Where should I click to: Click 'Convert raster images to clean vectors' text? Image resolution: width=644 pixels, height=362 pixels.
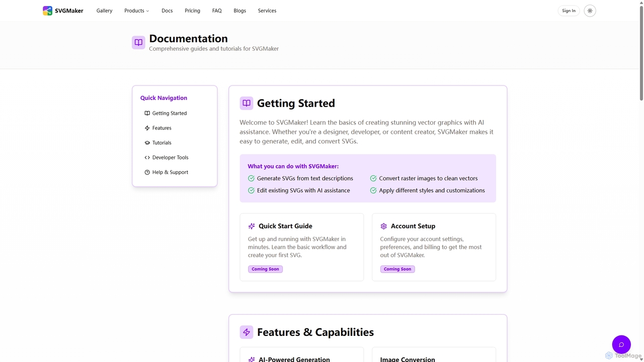click(428, 178)
